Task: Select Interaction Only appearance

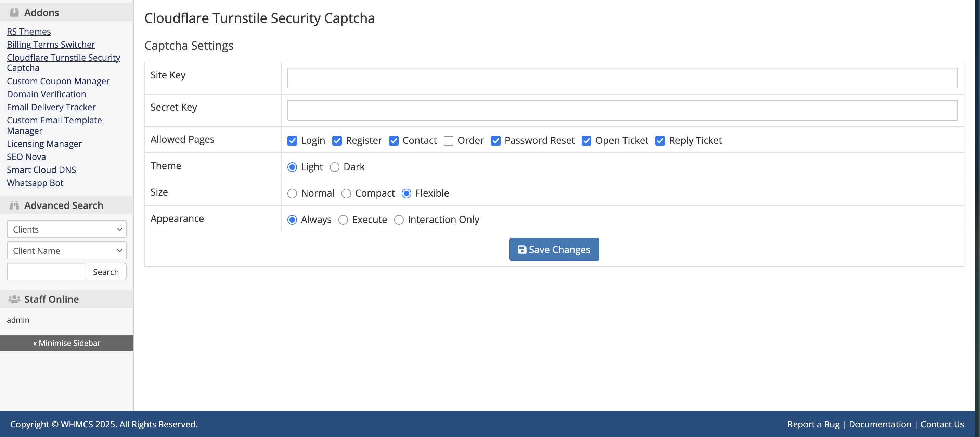Action: (399, 220)
